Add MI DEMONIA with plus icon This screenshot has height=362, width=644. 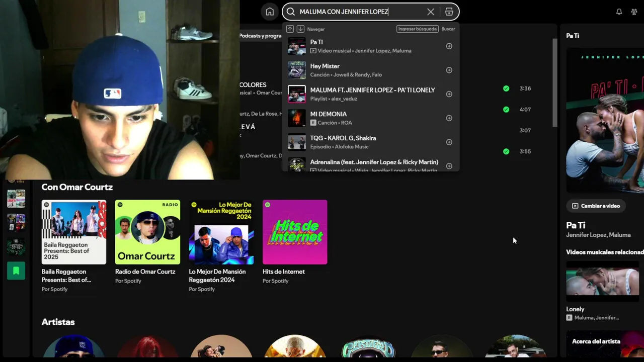tap(449, 118)
